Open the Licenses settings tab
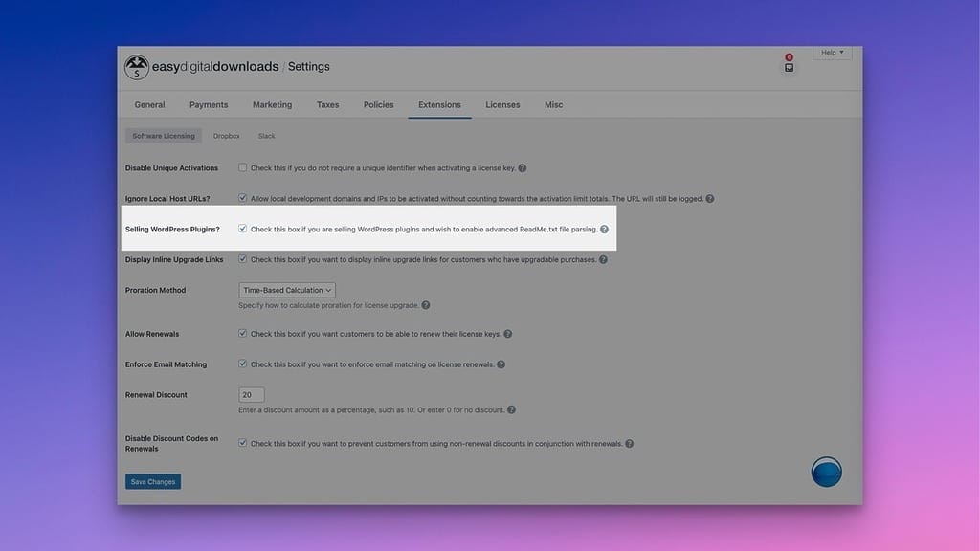This screenshot has height=551, width=980. (x=502, y=104)
